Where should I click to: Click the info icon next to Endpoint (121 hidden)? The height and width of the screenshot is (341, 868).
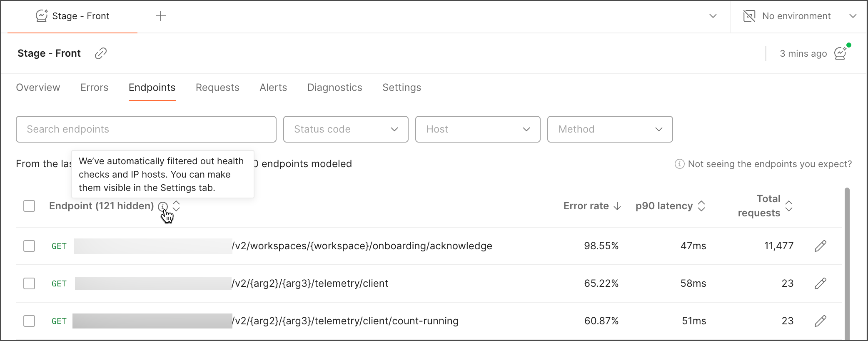tap(163, 206)
